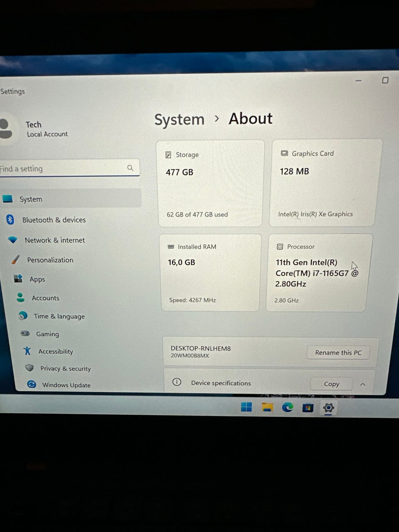399x532 pixels.
Task: Click the About page heading
Action: tap(251, 118)
